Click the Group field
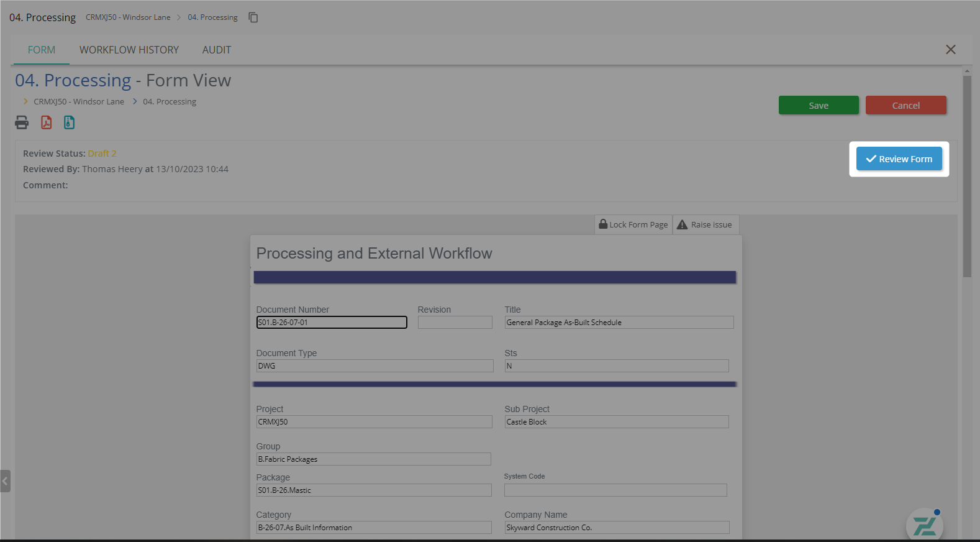The width and height of the screenshot is (980, 542). point(374,459)
